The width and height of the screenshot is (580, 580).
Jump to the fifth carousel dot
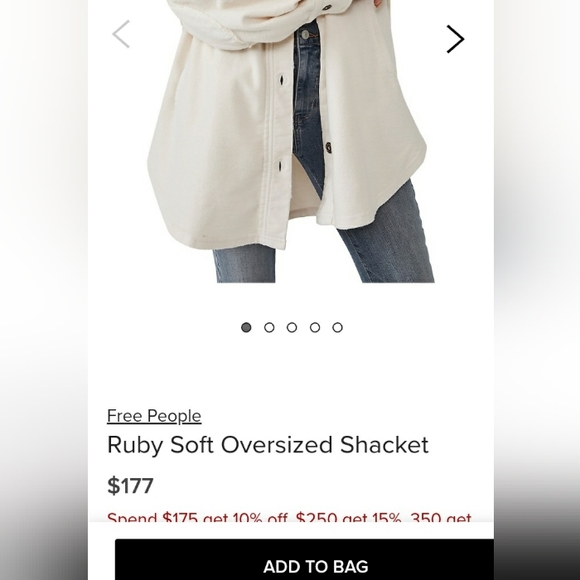point(337,327)
